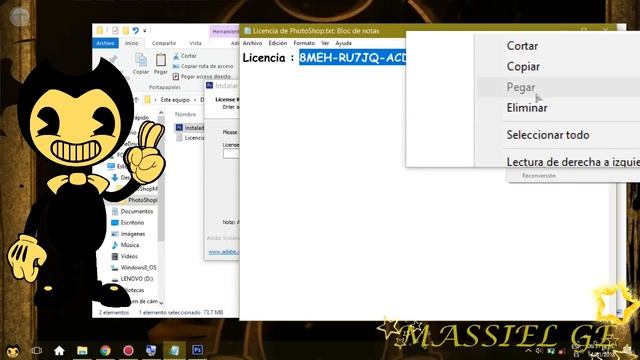Select the Instalador file with Ps icon
The height and width of the screenshot is (360, 640).
pos(190,128)
